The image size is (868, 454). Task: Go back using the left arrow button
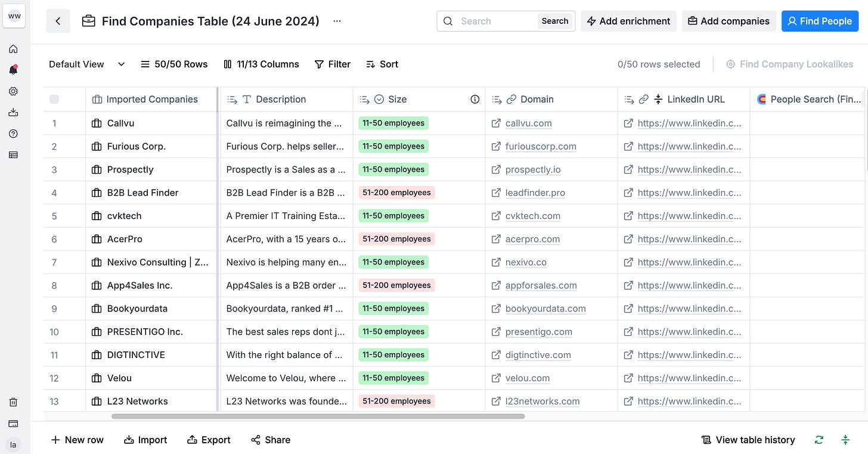click(58, 21)
